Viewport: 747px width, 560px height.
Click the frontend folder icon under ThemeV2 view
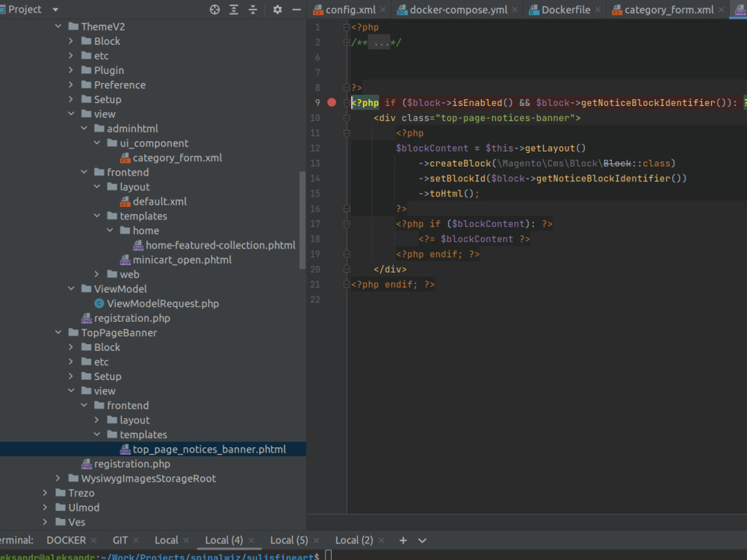[99, 172]
